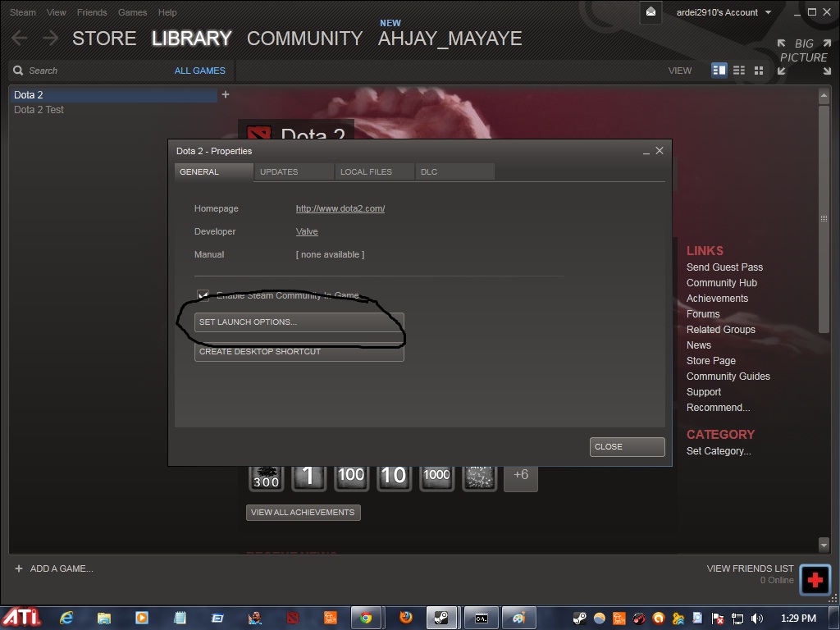Go to the COMMUNITY section
The image size is (840, 630).
(304, 38)
